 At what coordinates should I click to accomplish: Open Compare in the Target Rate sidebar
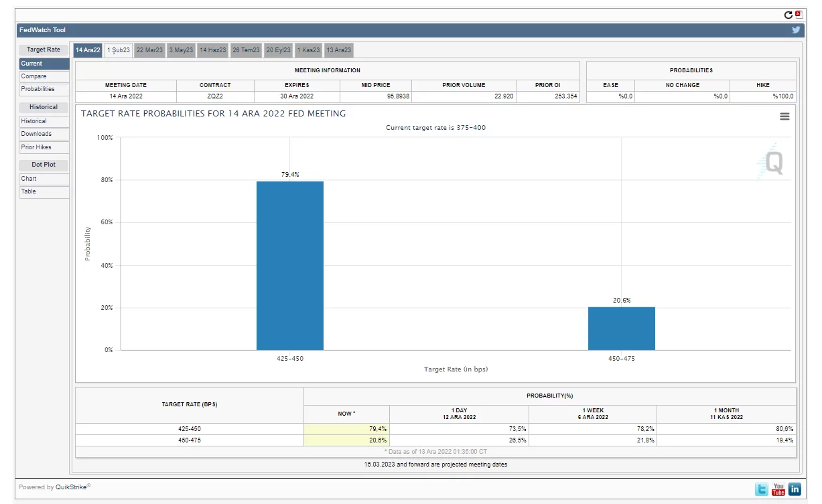pyautogui.click(x=44, y=76)
